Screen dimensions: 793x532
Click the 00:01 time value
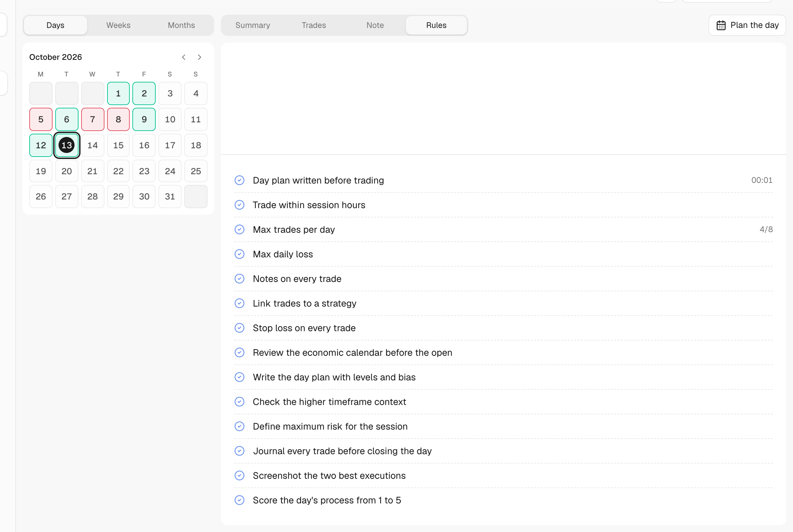(x=762, y=180)
